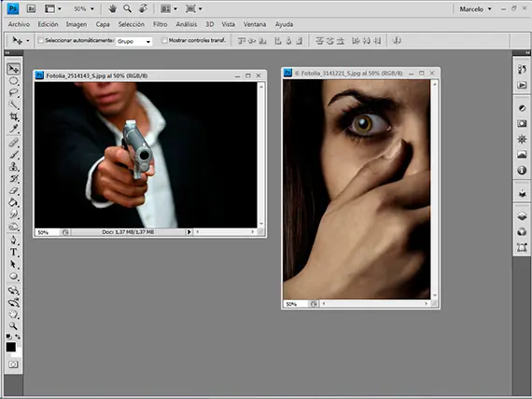This screenshot has width=532, height=399.
Task: Open the Grupo dropdown
Action: coord(133,41)
